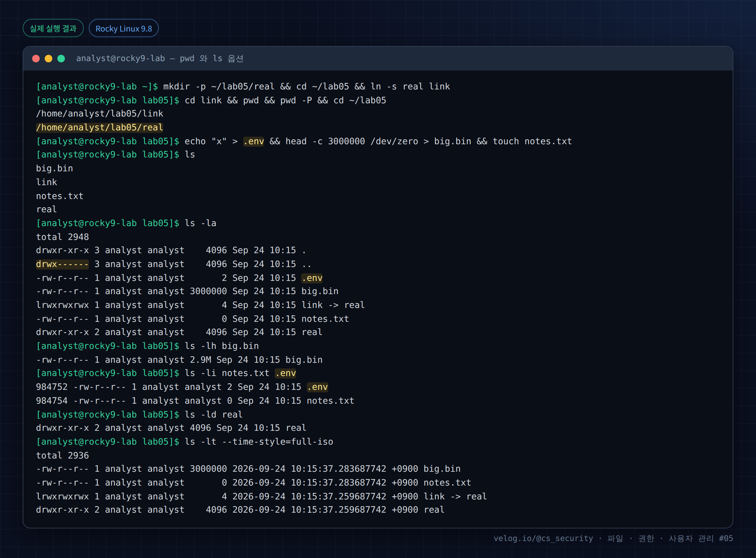
Task: Click 'link' in the plain ls output
Action: click(47, 182)
